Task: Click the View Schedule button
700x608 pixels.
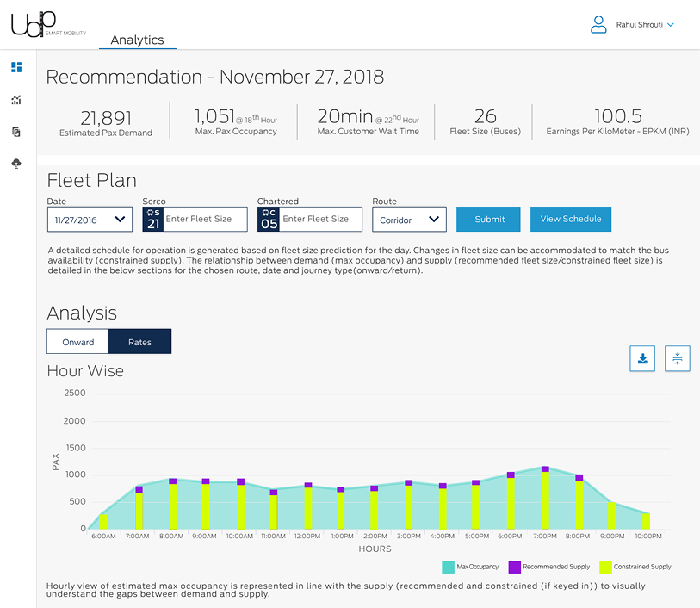Action: 570,219
